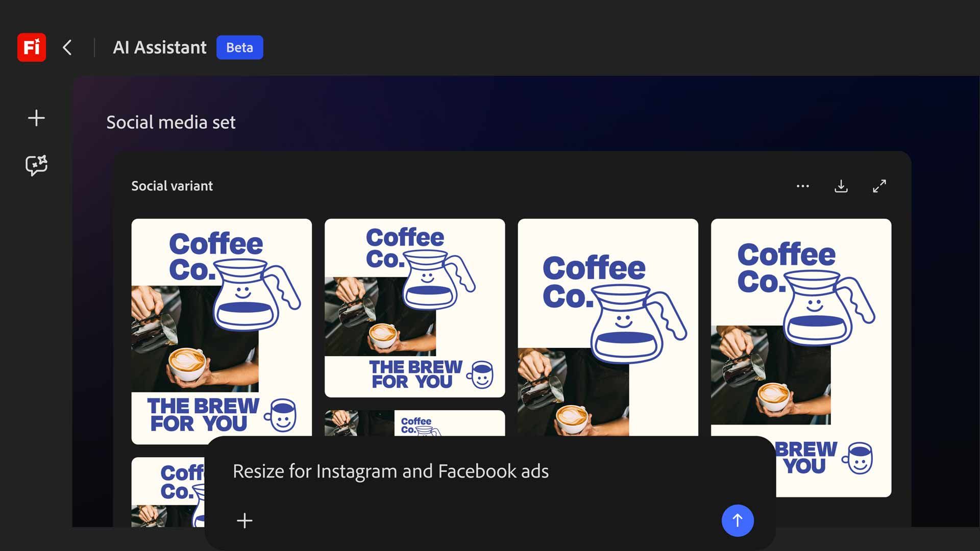
Task: Select the first square Coffee Co. variant
Action: pos(221,332)
